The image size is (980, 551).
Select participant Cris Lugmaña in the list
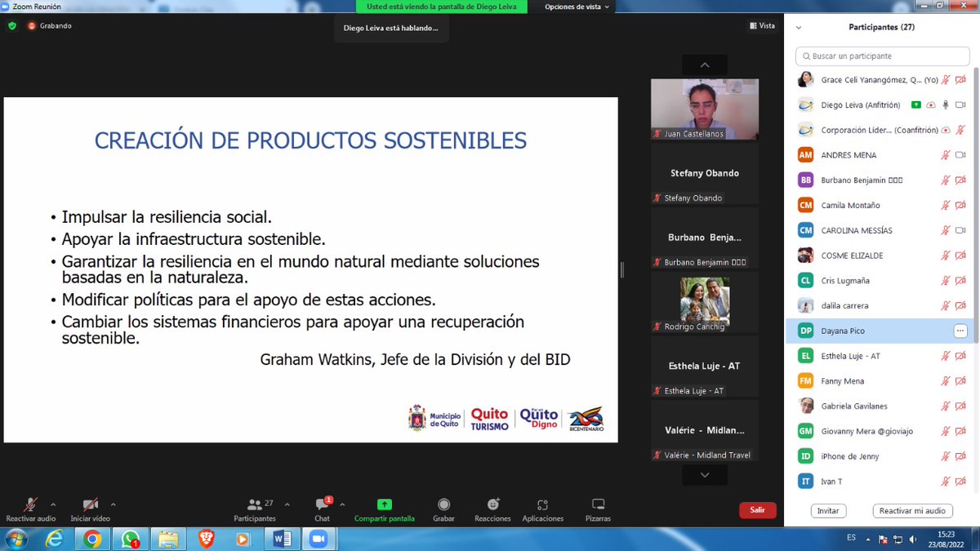coord(880,281)
